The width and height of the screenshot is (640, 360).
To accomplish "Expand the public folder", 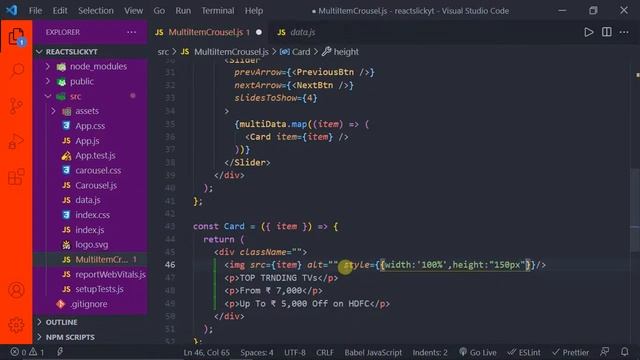I will point(82,81).
